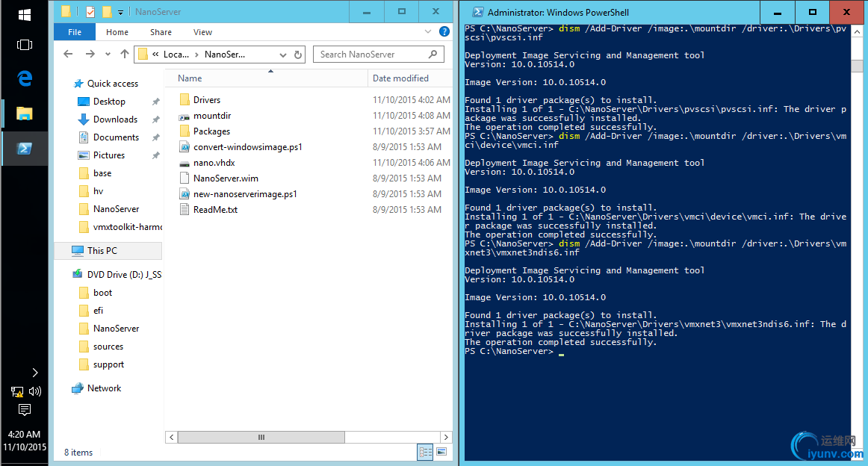Refresh the NanoServer folder view
This screenshot has height=466, width=868.
[x=298, y=55]
